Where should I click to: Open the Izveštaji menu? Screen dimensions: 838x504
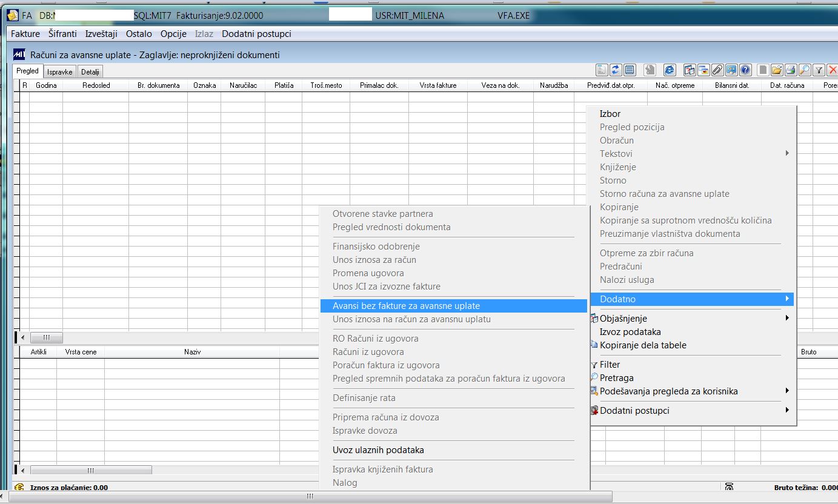click(x=101, y=34)
